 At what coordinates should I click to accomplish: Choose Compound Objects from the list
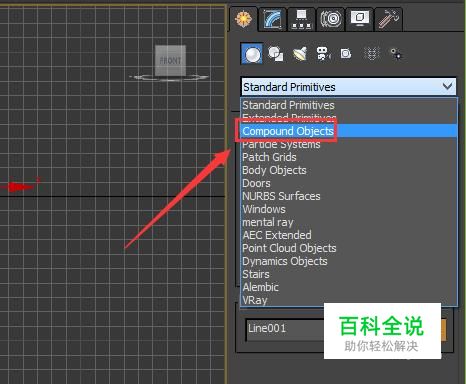pos(349,131)
